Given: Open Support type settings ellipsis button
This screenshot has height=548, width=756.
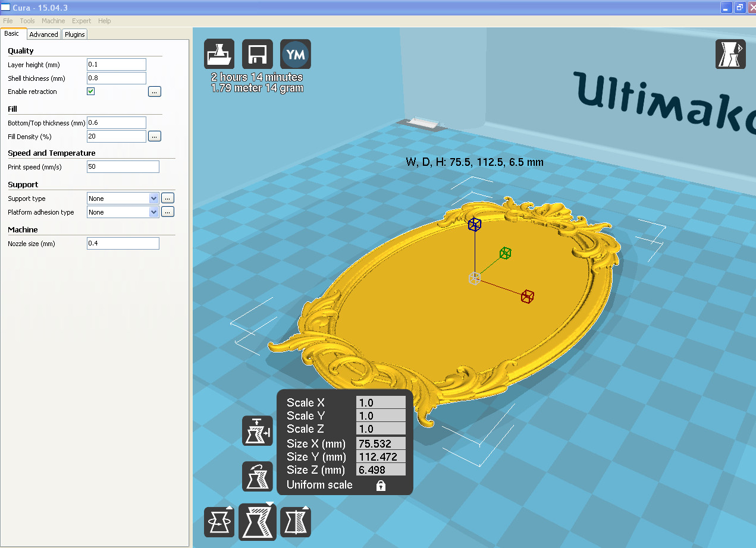Looking at the screenshot, I should 168,199.
